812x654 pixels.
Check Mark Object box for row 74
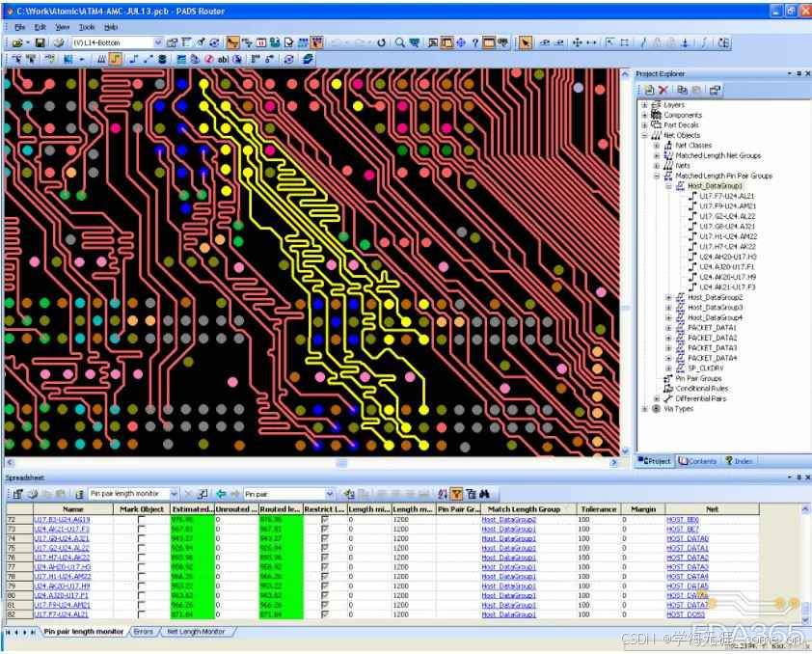click(142, 538)
